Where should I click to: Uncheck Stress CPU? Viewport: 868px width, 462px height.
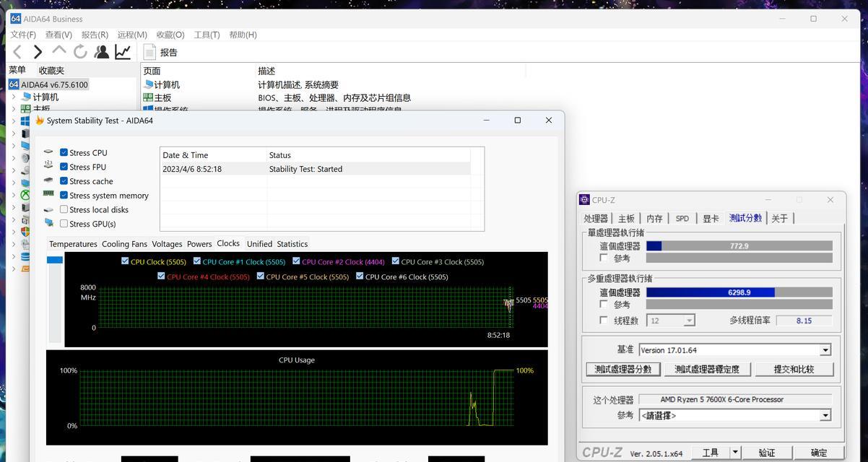point(64,152)
